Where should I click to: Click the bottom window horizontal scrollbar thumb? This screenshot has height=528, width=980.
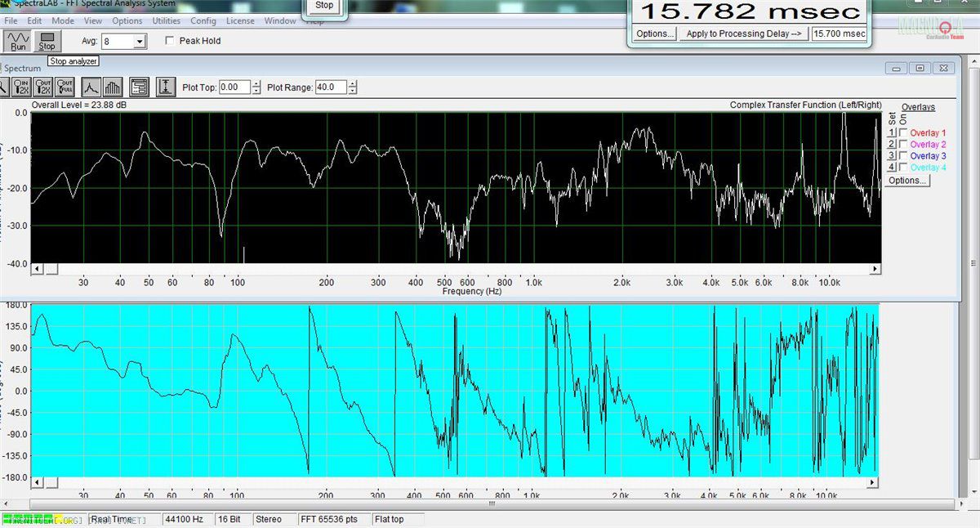[x=492, y=503]
